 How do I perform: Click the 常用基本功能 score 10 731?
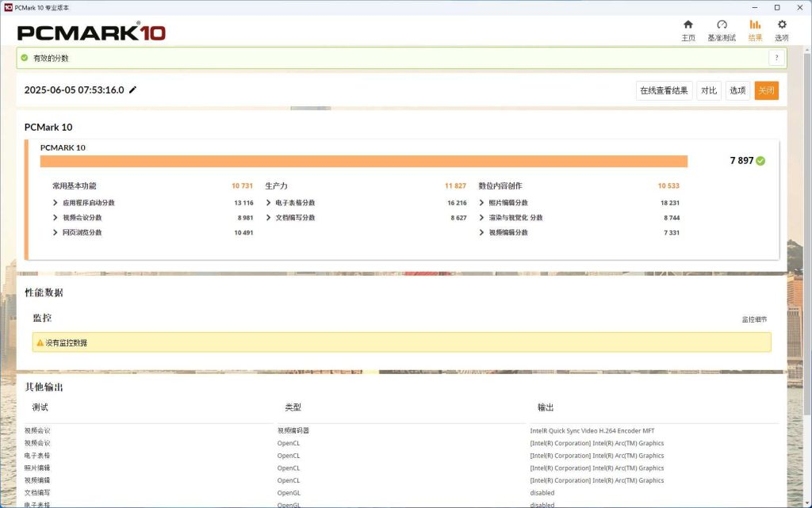[x=243, y=185]
